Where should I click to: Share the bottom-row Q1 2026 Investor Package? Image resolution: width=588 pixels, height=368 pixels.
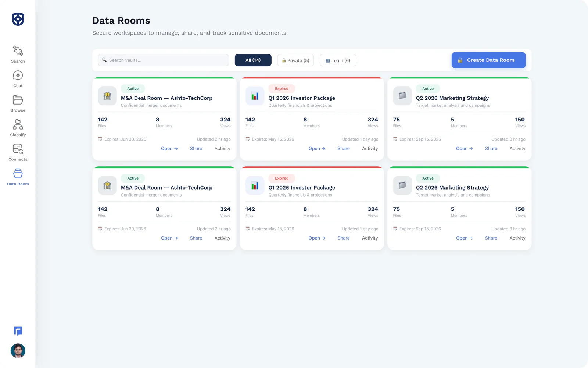click(x=344, y=238)
